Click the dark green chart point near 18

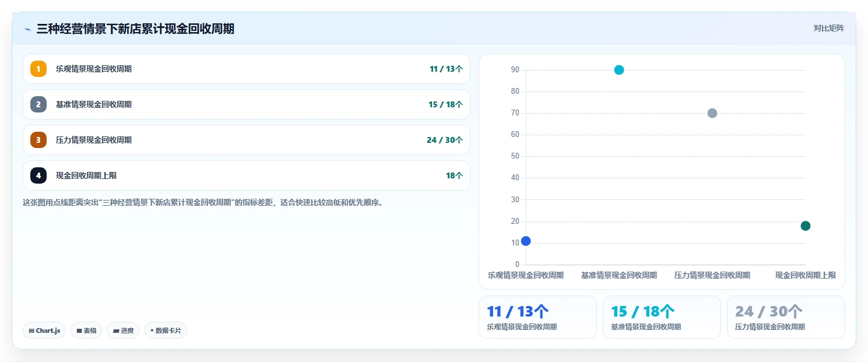pos(806,226)
